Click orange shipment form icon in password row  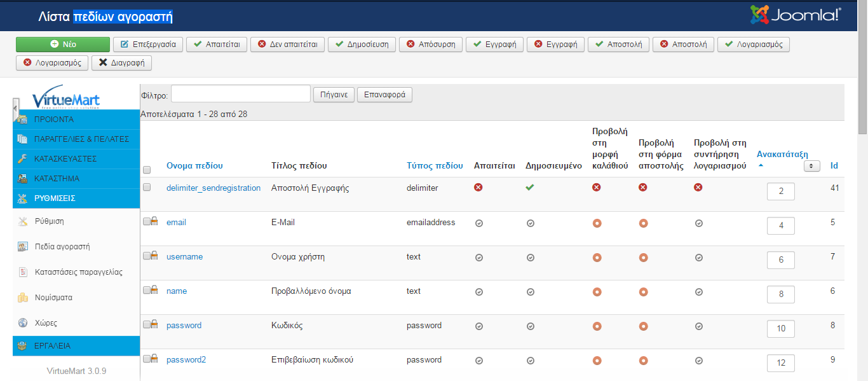click(643, 326)
